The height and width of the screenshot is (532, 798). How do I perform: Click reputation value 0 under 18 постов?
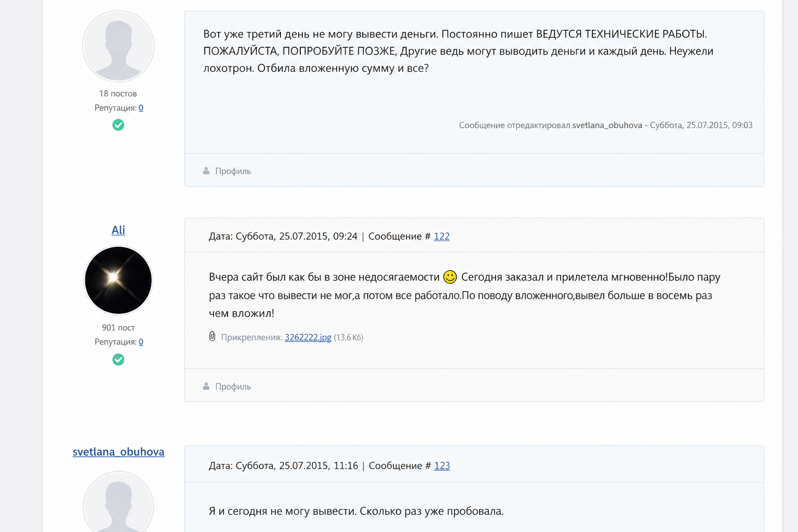click(x=141, y=108)
